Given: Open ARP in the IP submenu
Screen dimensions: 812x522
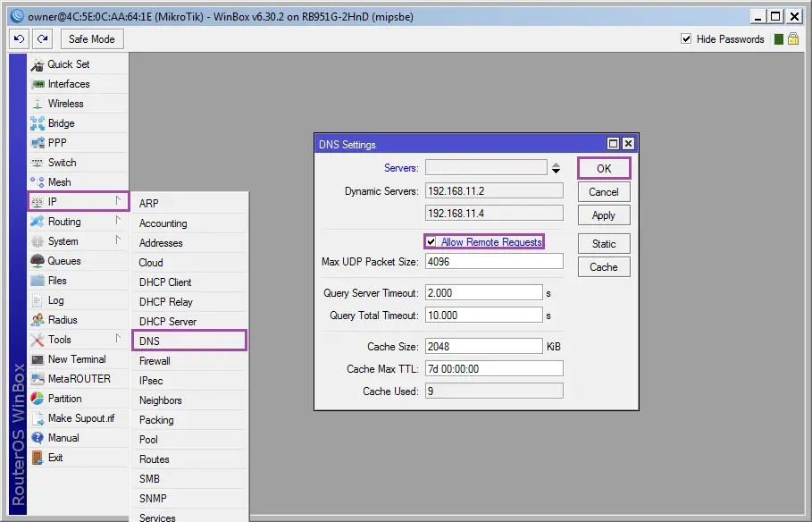Looking at the screenshot, I should (x=189, y=203).
